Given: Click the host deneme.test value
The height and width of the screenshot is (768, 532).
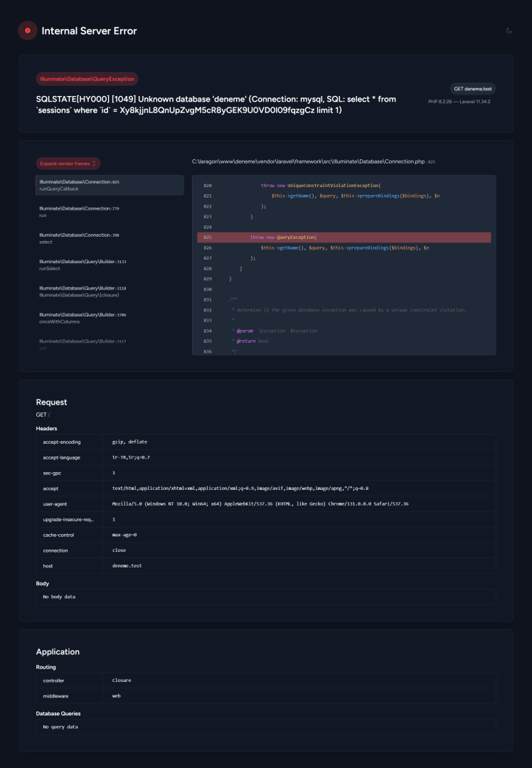Looking at the screenshot, I should pyautogui.click(x=127, y=566).
